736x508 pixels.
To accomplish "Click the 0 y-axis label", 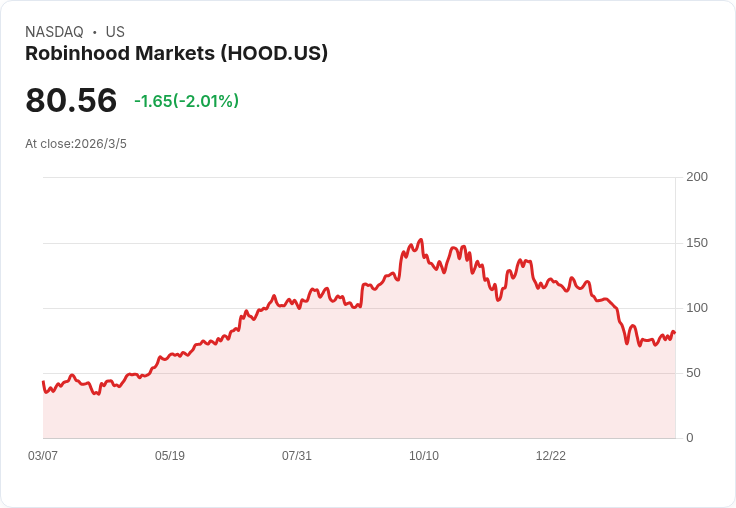I will tap(690, 438).
